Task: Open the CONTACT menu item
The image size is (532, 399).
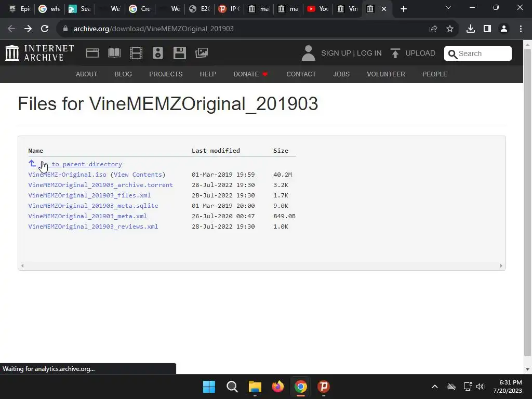Action: tap(301, 74)
